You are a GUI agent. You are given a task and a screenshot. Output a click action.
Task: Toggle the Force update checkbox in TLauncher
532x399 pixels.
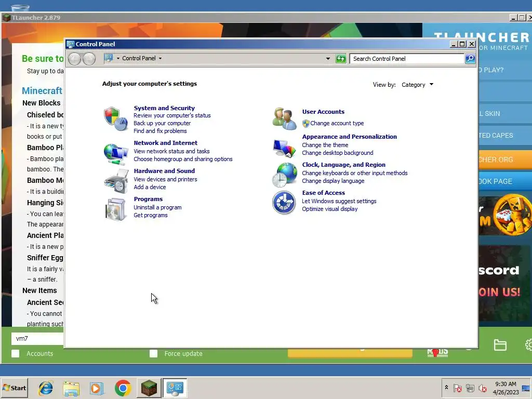pos(153,353)
